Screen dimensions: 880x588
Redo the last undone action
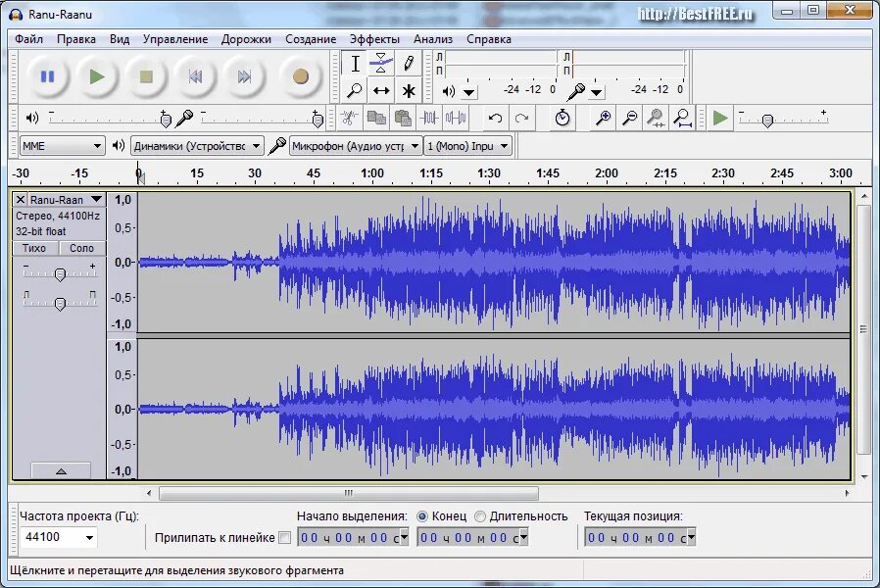pos(522,118)
